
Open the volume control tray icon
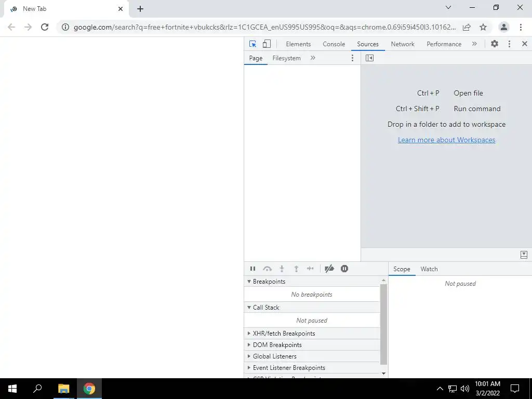[x=465, y=389]
